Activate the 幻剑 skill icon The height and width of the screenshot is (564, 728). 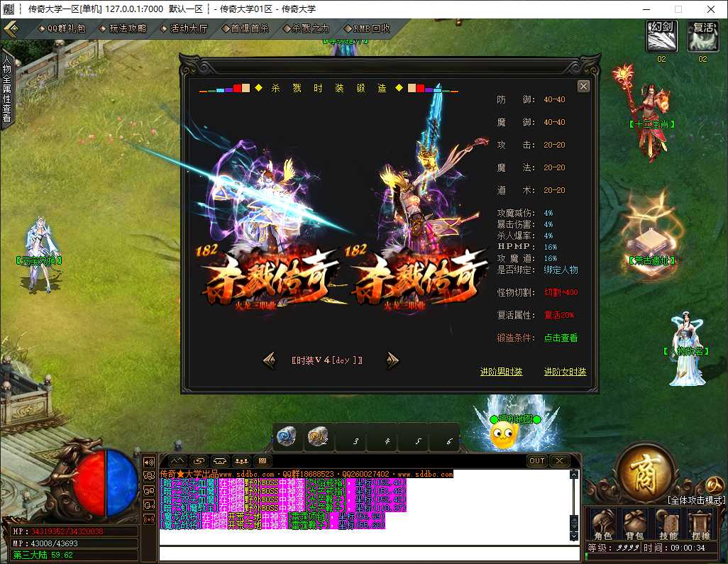pyautogui.click(x=661, y=35)
